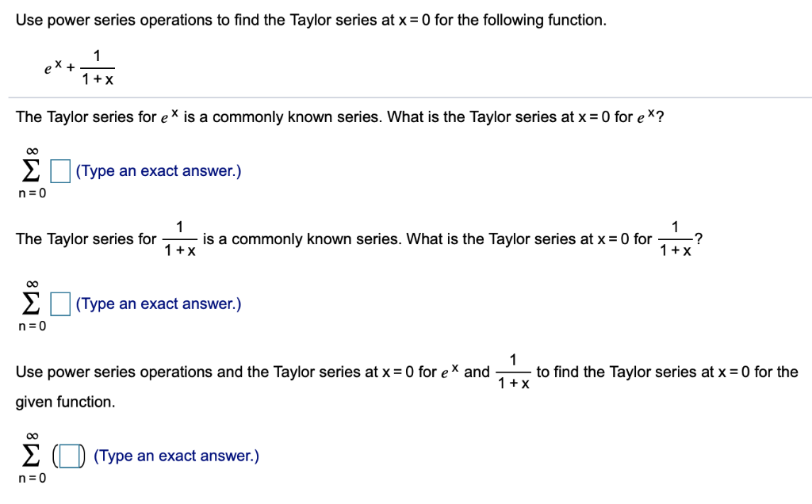812x504 pixels.
Task: Click the fraction 1/(1+x) in second question
Action: 179,239
